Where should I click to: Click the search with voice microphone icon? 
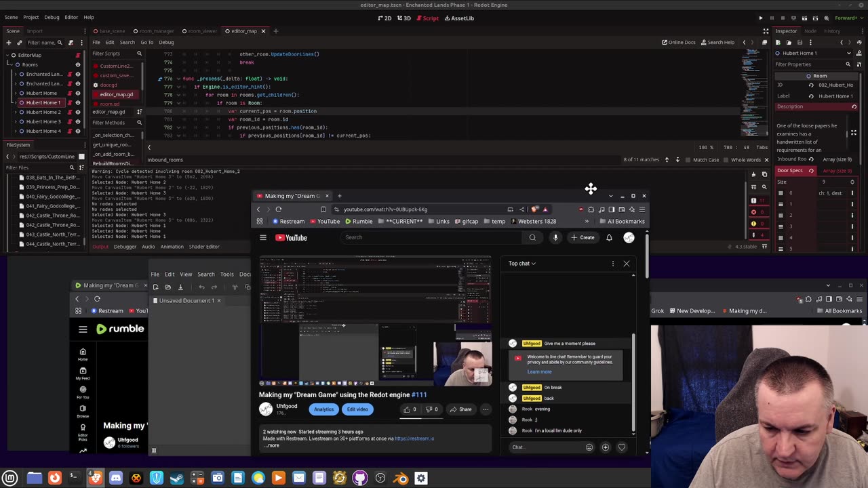[x=555, y=237]
